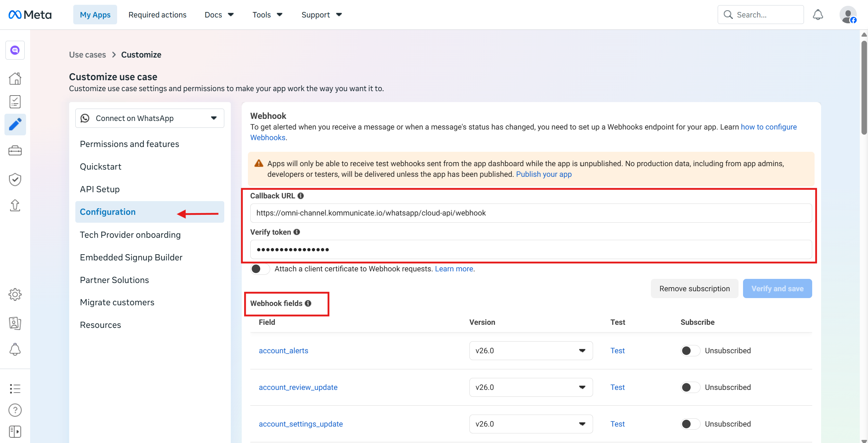Image resolution: width=868 pixels, height=443 pixels.
Task: Click the Search box
Action: point(761,15)
